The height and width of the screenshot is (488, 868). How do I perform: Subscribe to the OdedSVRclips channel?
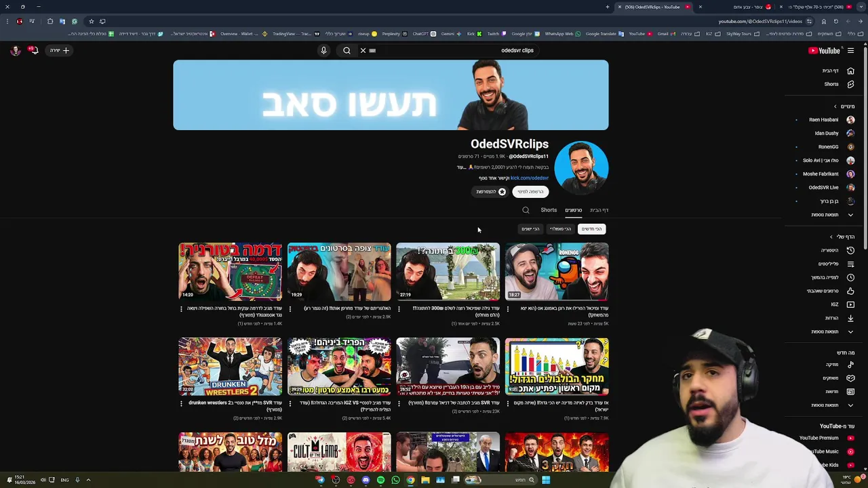(x=530, y=192)
